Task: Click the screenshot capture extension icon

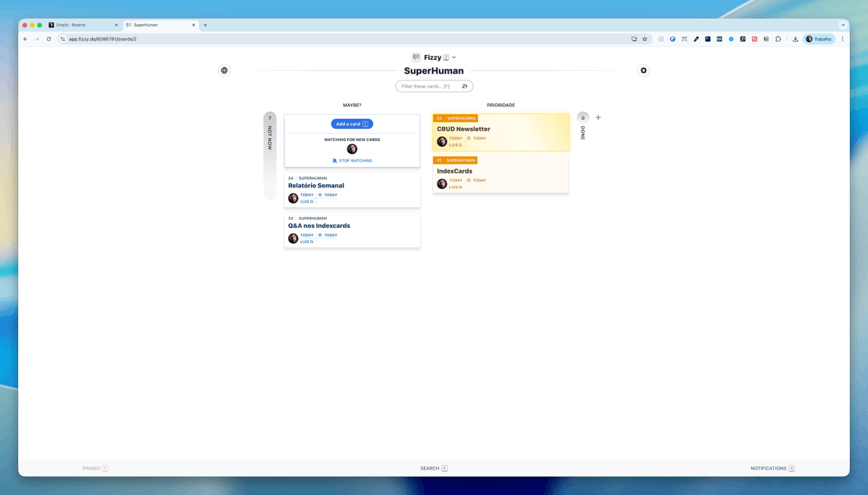Action: click(684, 39)
